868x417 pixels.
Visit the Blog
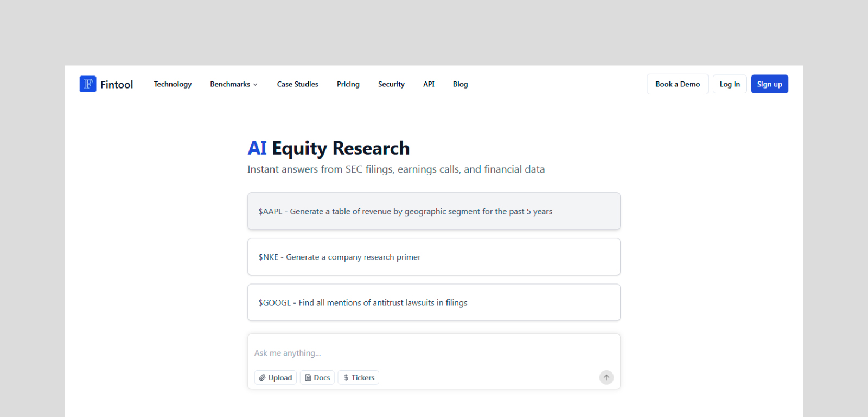[x=460, y=84]
